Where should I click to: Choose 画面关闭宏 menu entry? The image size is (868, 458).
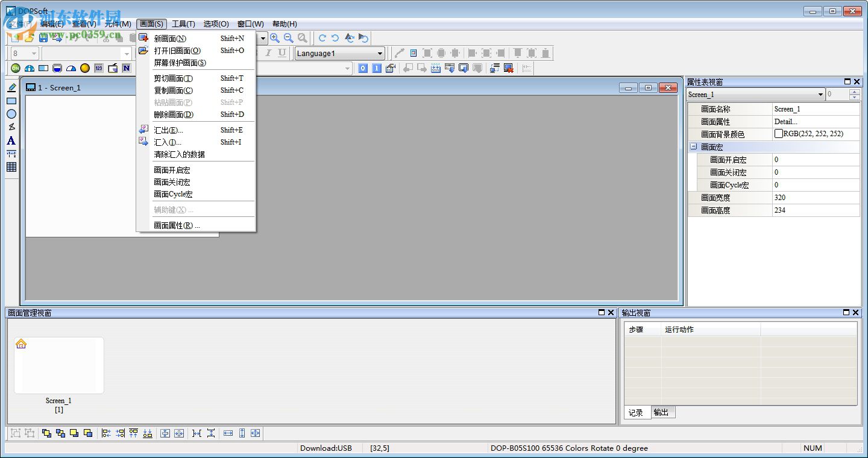pos(197,182)
